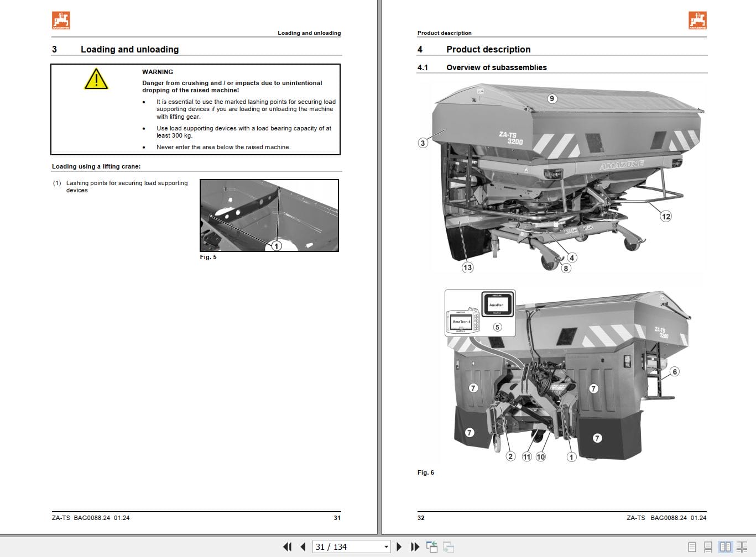This screenshot has height=557, width=756.
Task: Click the 'Fig. 6' caption
Action: coord(426,472)
